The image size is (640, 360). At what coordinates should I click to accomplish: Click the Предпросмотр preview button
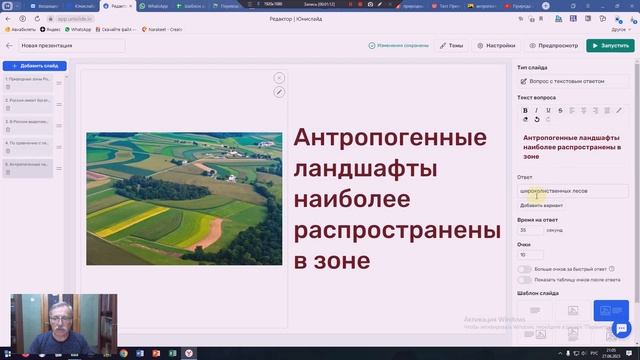[554, 46]
